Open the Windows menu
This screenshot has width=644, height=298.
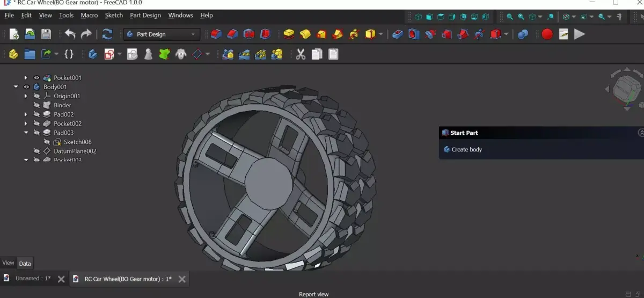pyautogui.click(x=180, y=16)
